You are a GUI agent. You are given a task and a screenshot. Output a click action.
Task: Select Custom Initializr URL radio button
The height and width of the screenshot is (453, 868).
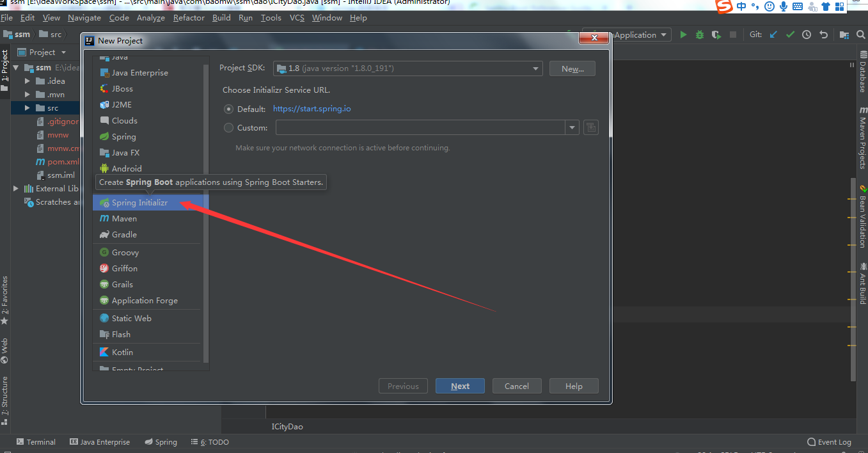pyautogui.click(x=228, y=128)
